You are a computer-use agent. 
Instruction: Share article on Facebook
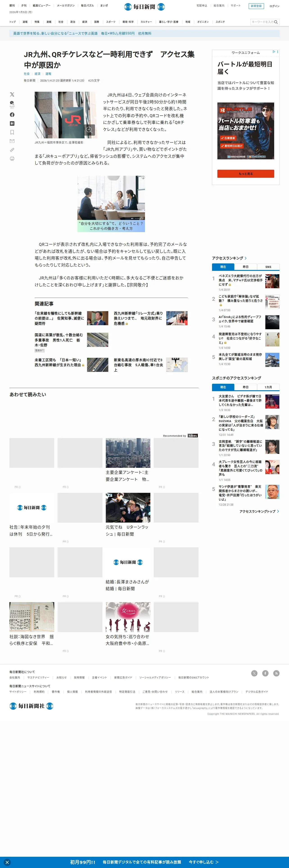[12, 114]
